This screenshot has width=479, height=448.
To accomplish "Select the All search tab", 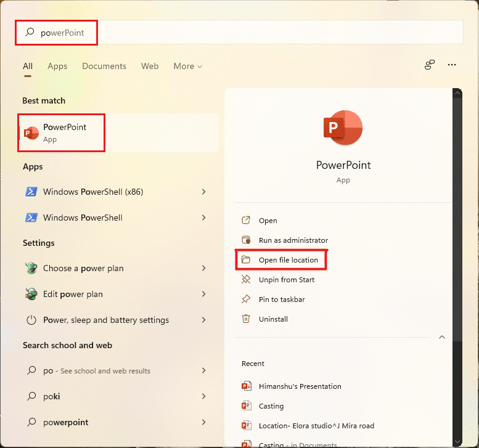I will [28, 66].
